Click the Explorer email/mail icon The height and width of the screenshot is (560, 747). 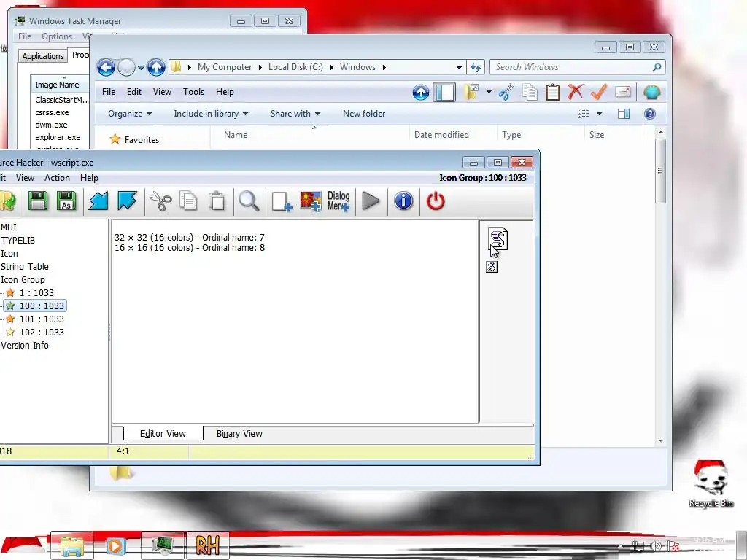pyautogui.click(x=623, y=91)
